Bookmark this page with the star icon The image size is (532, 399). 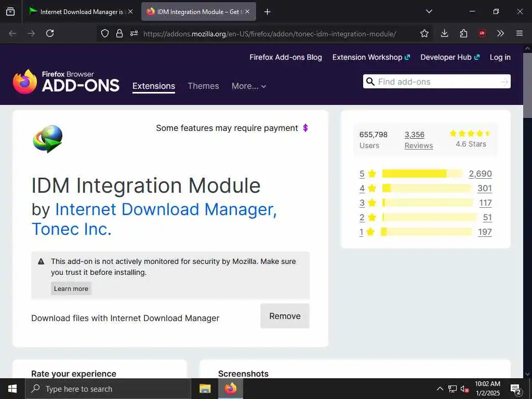point(424,33)
